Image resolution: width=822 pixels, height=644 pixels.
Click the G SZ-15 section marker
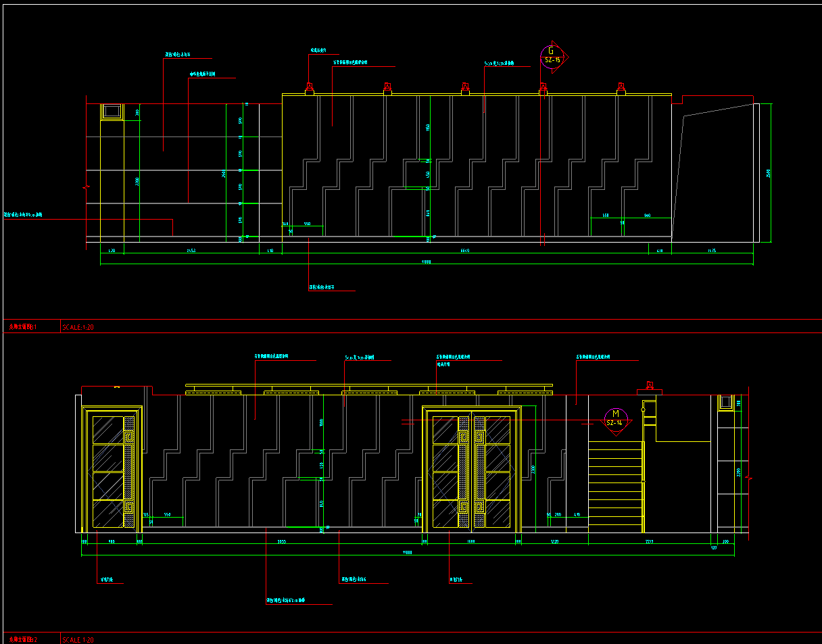click(x=552, y=55)
